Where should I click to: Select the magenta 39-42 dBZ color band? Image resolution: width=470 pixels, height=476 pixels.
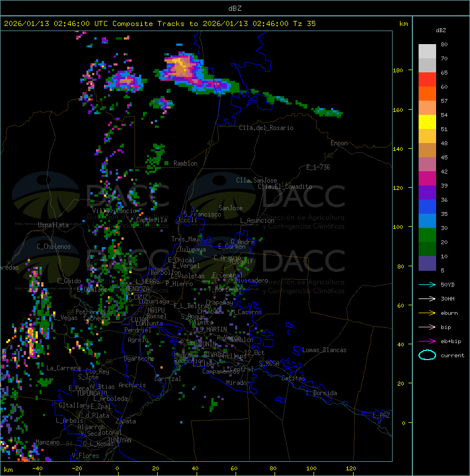coord(427,179)
